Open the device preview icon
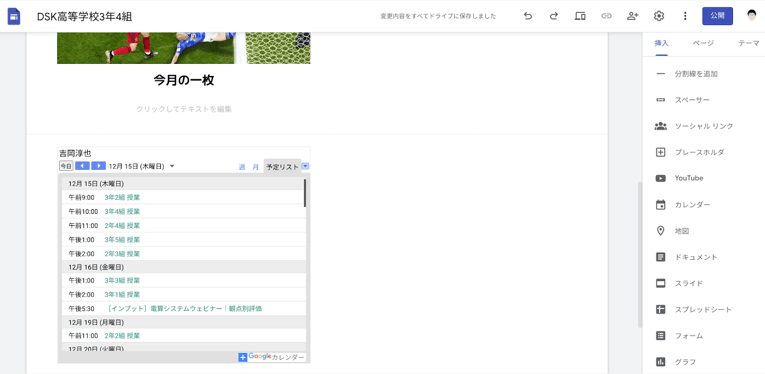 click(x=580, y=16)
